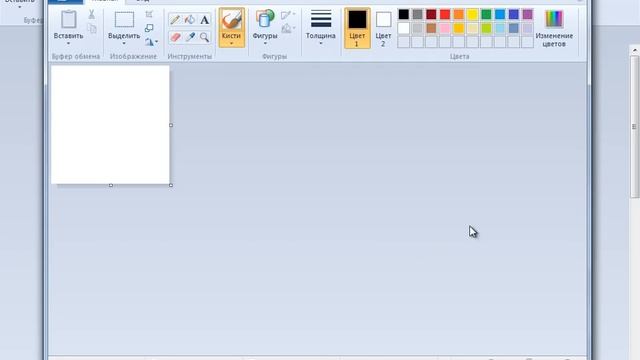Image resolution: width=640 pixels, height=360 pixels.
Task: Pick the lavender swatch in second row
Action: pyautogui.click(x=527, y=28)
